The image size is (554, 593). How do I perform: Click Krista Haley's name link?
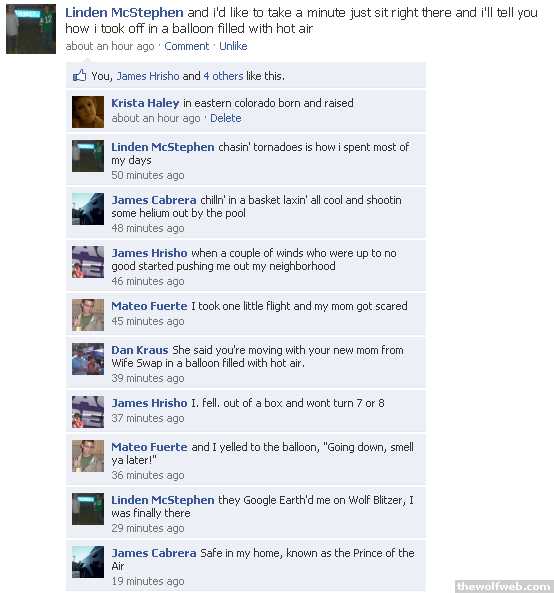[145, 103]
